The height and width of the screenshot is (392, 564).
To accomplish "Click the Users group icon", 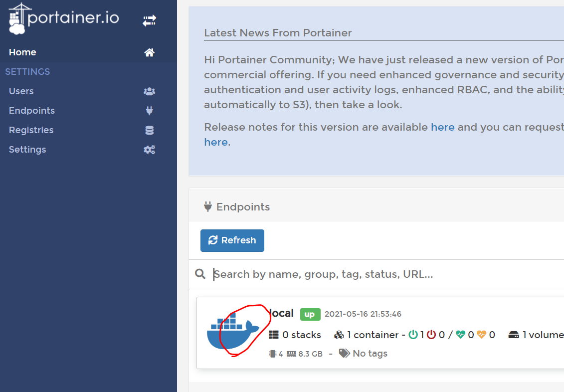I will click(x=149, y=91).
